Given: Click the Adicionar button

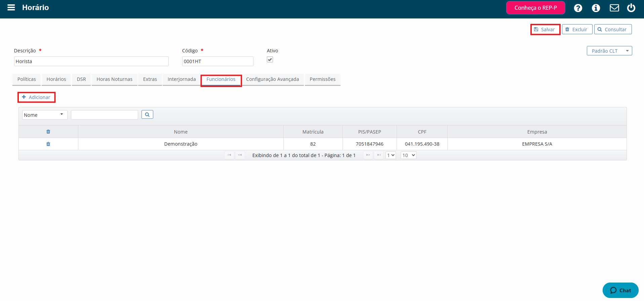Looking at the screenshot, I should pos(36,97).
